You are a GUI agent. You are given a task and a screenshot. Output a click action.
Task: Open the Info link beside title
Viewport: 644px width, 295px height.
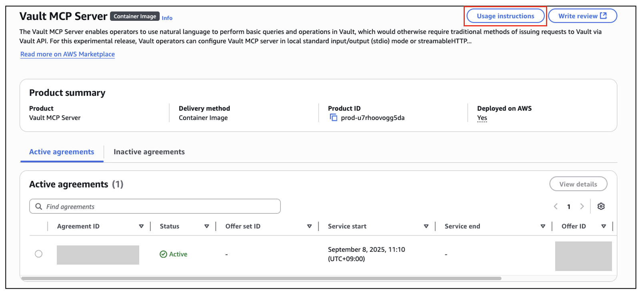tap(167, 18)
